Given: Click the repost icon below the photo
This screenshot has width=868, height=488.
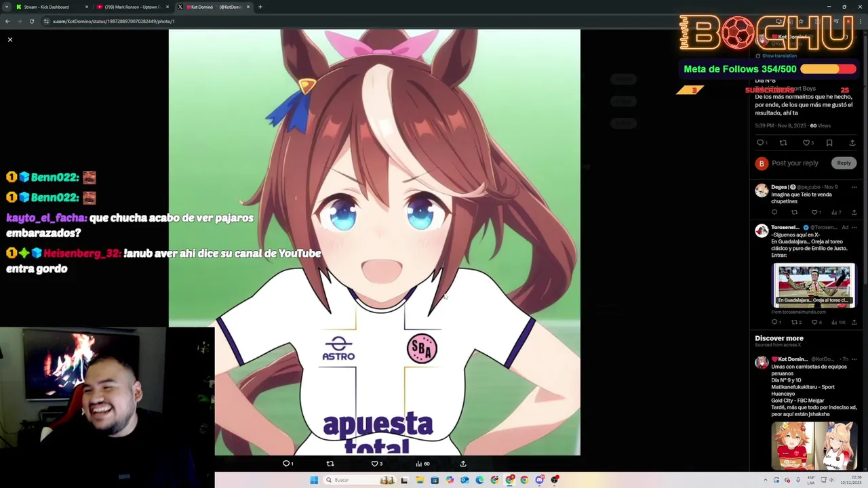Looking at the screenshot, I should pos(330,464).
